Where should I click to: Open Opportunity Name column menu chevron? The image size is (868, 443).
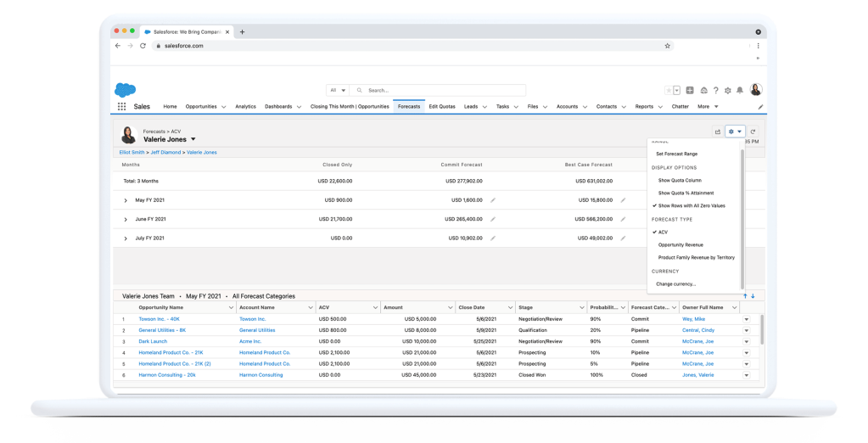pyautogui.click(x=231, y=308)
